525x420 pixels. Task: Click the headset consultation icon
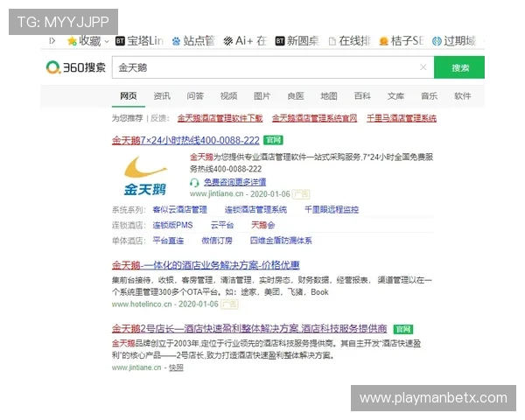click(194, 183)
